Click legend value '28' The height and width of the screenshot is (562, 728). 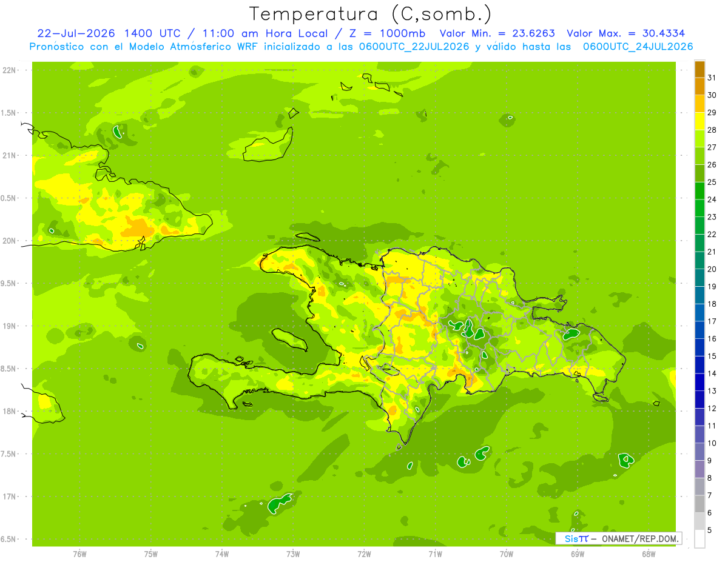[x=712, y=130]
